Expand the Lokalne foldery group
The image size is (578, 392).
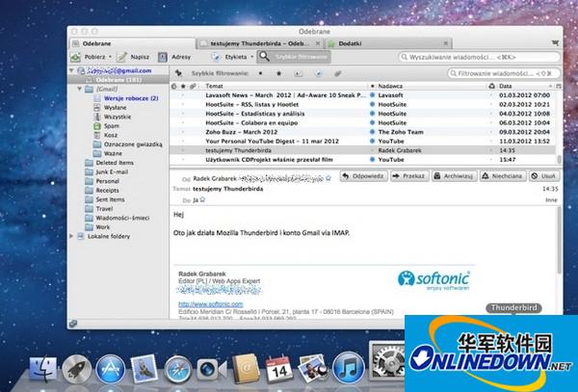click(71, 236)
